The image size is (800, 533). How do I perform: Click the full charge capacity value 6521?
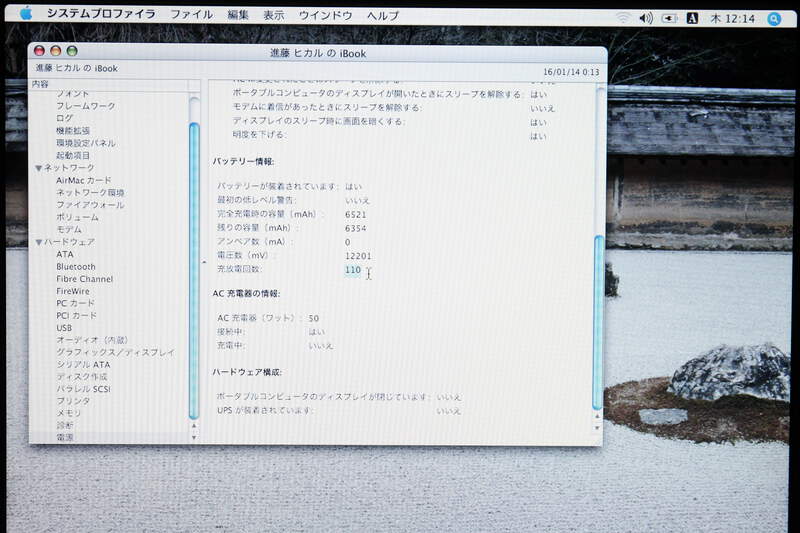(x=356, y=214)
